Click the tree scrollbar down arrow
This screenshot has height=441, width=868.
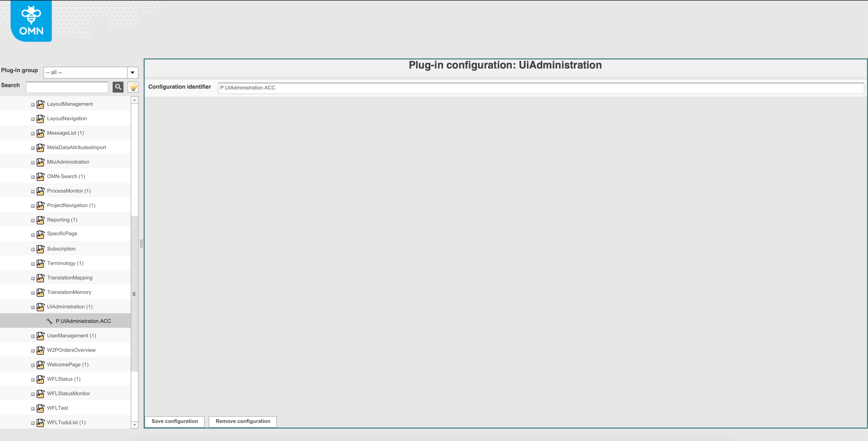(134, 425)
